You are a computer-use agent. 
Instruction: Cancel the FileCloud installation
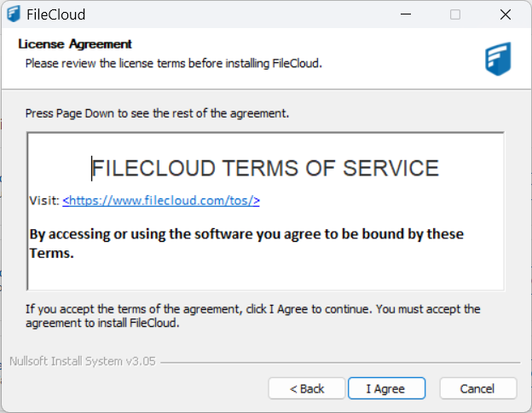477,388
